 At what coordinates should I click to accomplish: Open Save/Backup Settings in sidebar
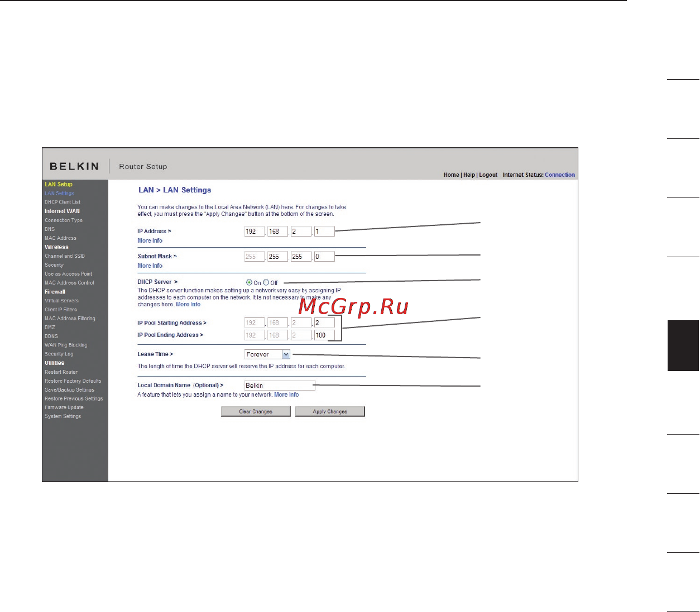coord(69,389)
